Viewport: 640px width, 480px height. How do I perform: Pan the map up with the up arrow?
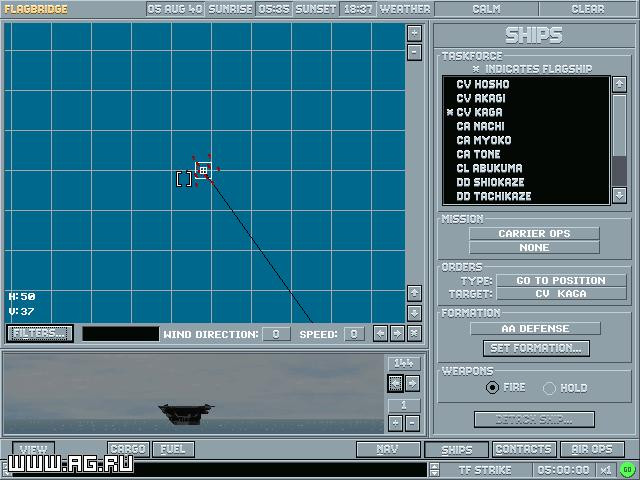pyautogui.click(x=414, y=293)
